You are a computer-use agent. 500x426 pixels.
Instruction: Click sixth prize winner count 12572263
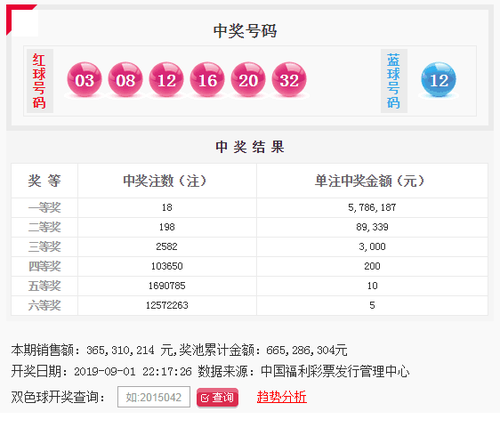point(167,305)
